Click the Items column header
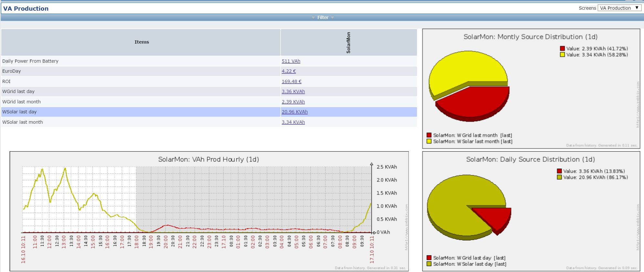 [x=141, y=42]
